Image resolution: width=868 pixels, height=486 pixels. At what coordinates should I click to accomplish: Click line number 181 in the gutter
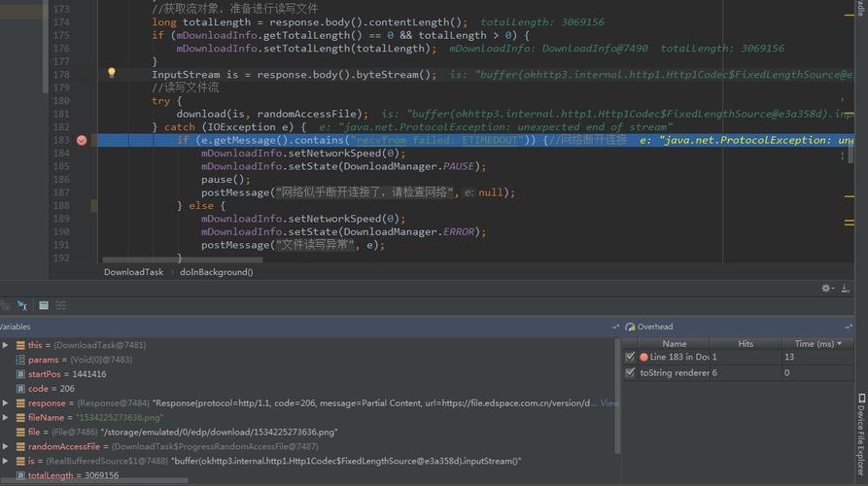pyautogui.click(x=61, y=114)
